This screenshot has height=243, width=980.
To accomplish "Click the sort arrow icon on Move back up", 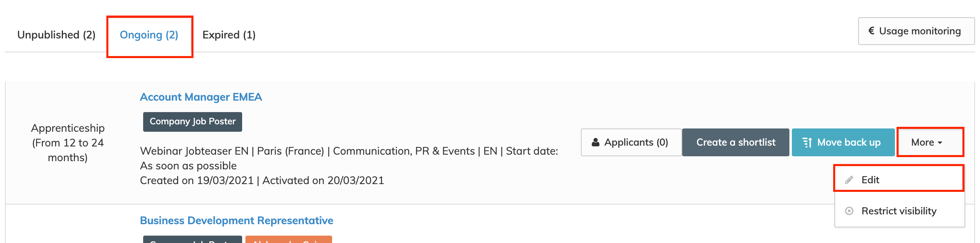I will pyautogui.click(x=807, y=142).
